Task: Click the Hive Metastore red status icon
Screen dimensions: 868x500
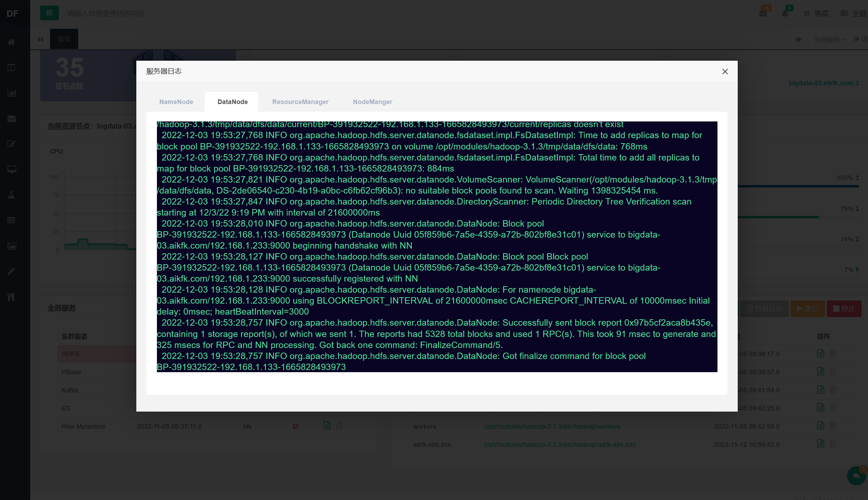Action: tap(295, 426)
